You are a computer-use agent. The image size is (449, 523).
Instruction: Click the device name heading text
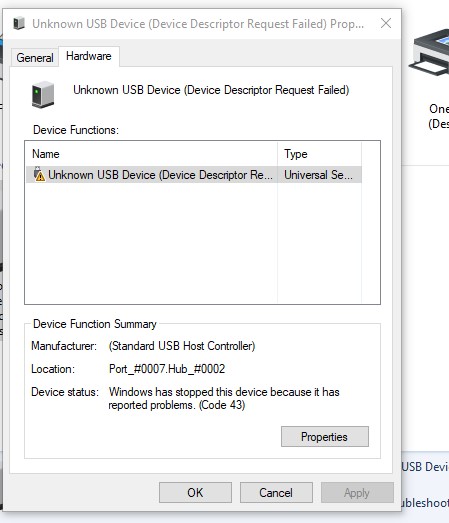point(211,90)
